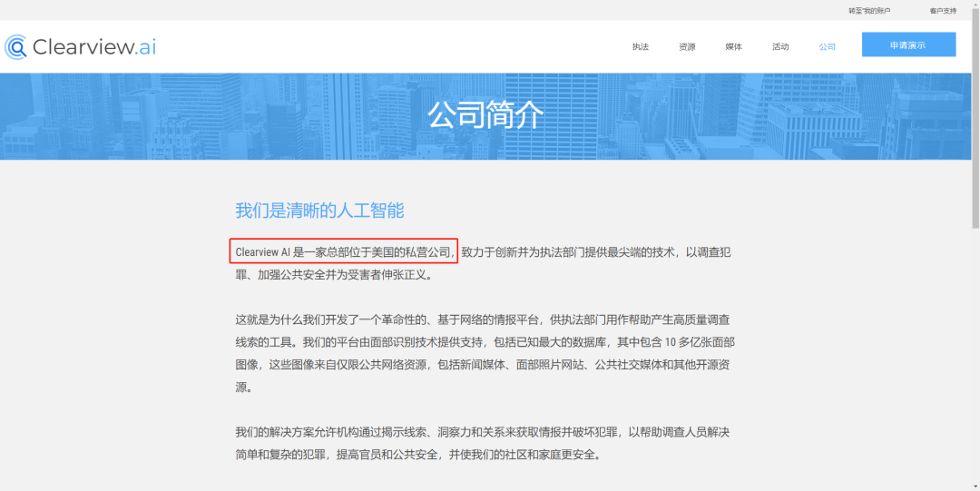Click text 致力于创新并为执法部门提供最尖端的技术
Image resolution: width=980 pixels, height=491 pixels.
569,252
